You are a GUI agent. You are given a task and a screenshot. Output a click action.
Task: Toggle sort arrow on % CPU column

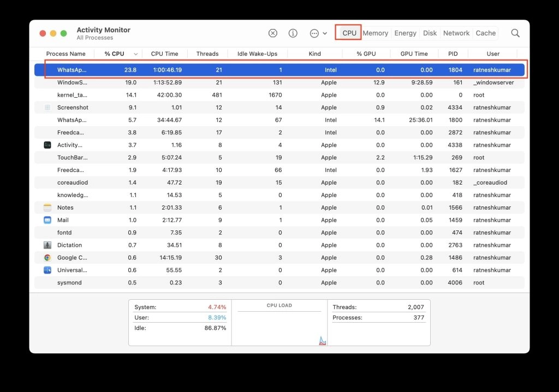coord(135,54)
